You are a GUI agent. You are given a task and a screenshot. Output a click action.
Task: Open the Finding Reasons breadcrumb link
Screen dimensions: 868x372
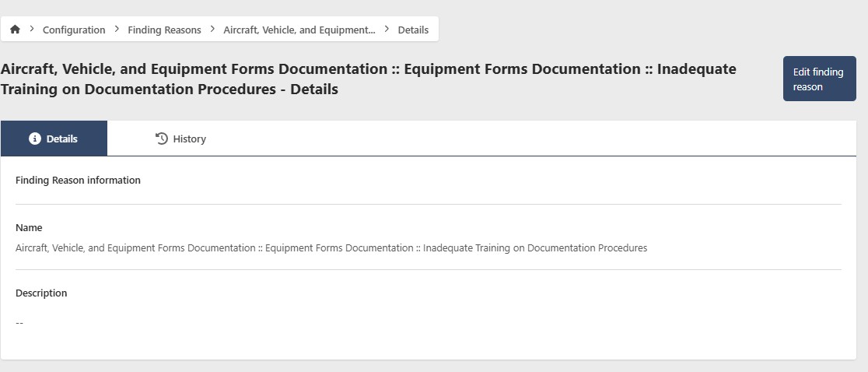(164, 30)
